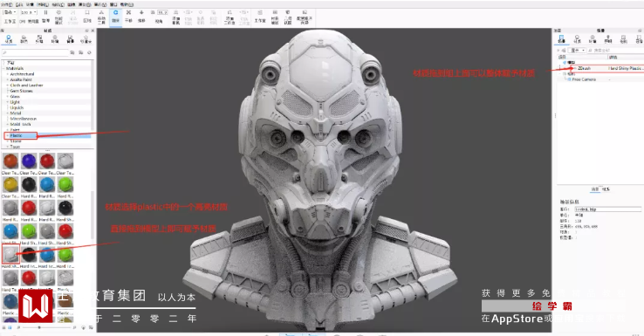The width and height of the screenshot is (644, 336).
Task: Click the Add Camera toolbar icon
Action: [x=175, y=17]
